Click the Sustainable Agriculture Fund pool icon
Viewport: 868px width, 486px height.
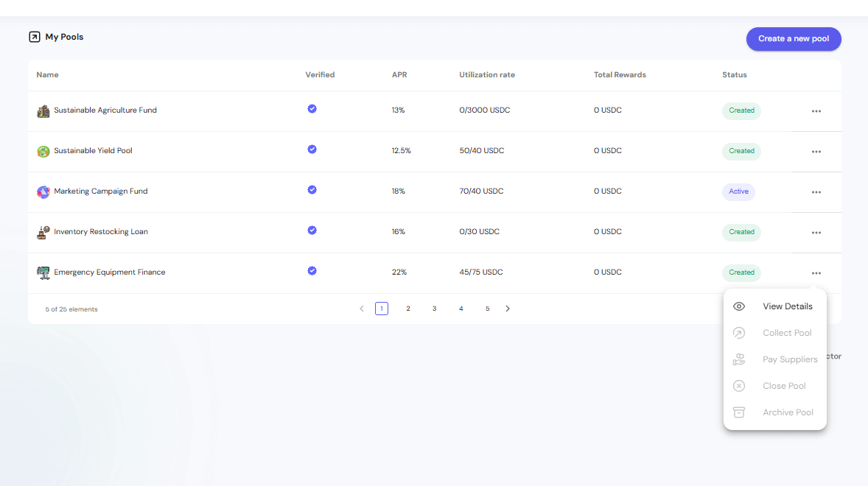[x=43, y=111]
